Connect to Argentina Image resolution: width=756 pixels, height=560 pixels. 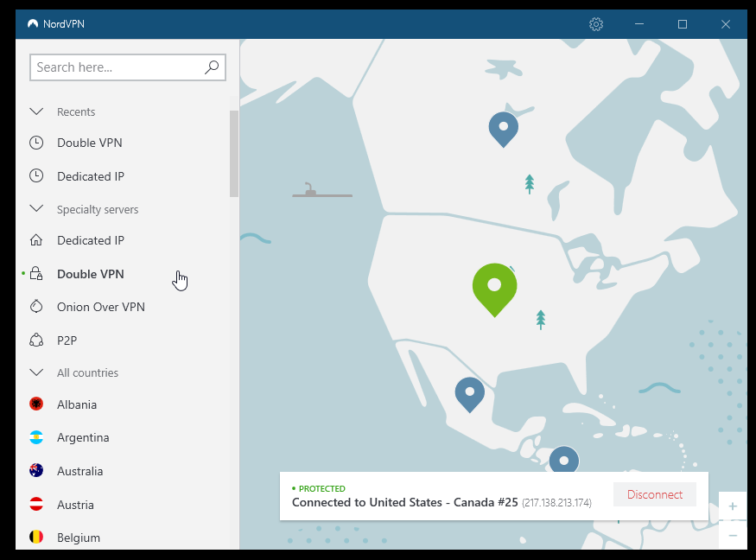pos(83,437)
